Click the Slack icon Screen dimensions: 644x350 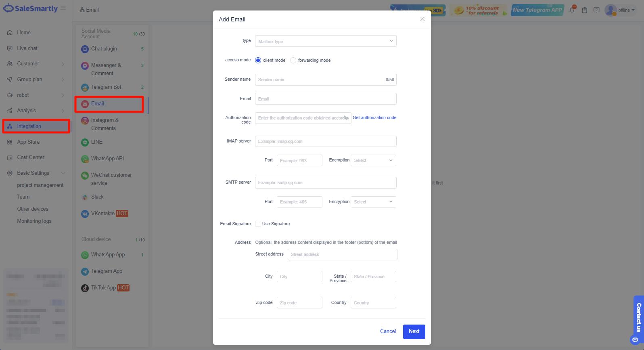click(x=85, y=197)
